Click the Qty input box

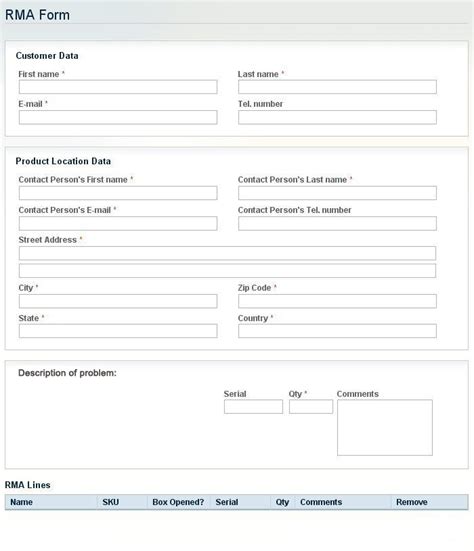point(311,407)
